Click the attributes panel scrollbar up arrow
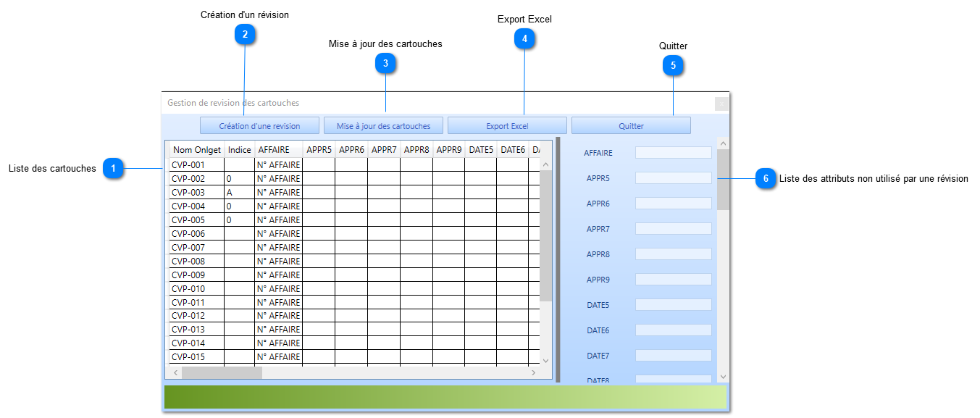 coord(723,143)
